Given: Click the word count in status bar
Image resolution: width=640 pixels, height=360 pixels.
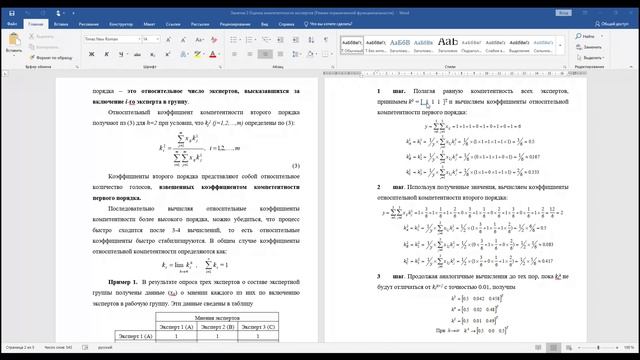Looking at the screenshot, I should point(58,347).
